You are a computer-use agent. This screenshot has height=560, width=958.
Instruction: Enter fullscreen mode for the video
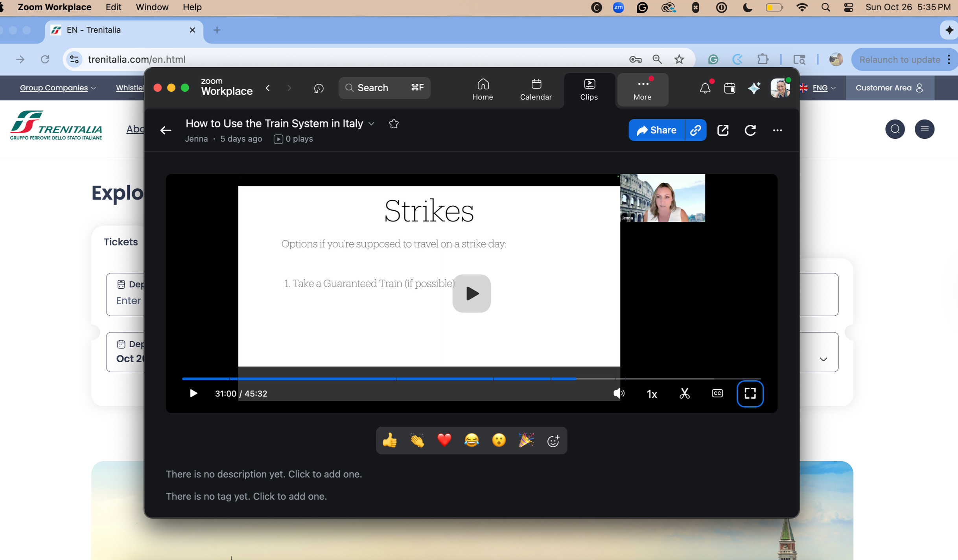point(750,393)
